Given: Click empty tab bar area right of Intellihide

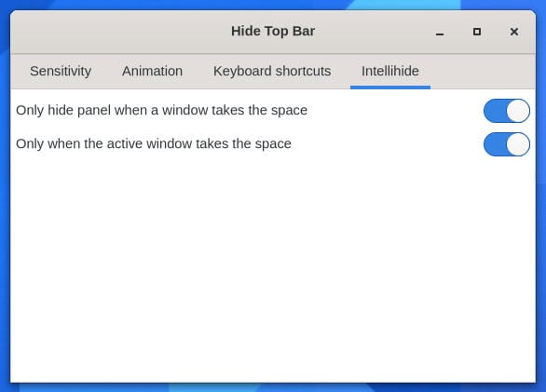Looking at the screenshot, I should (483, 72).
